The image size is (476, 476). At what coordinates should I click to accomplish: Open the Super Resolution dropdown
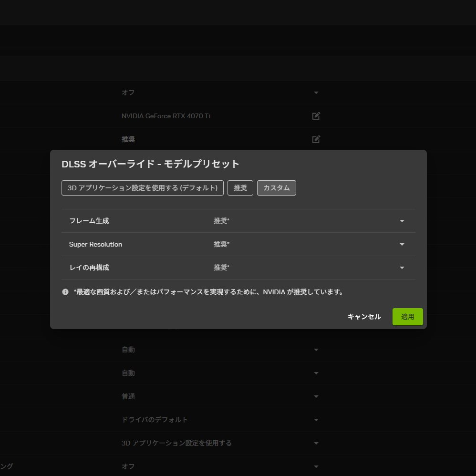[402, 244]
